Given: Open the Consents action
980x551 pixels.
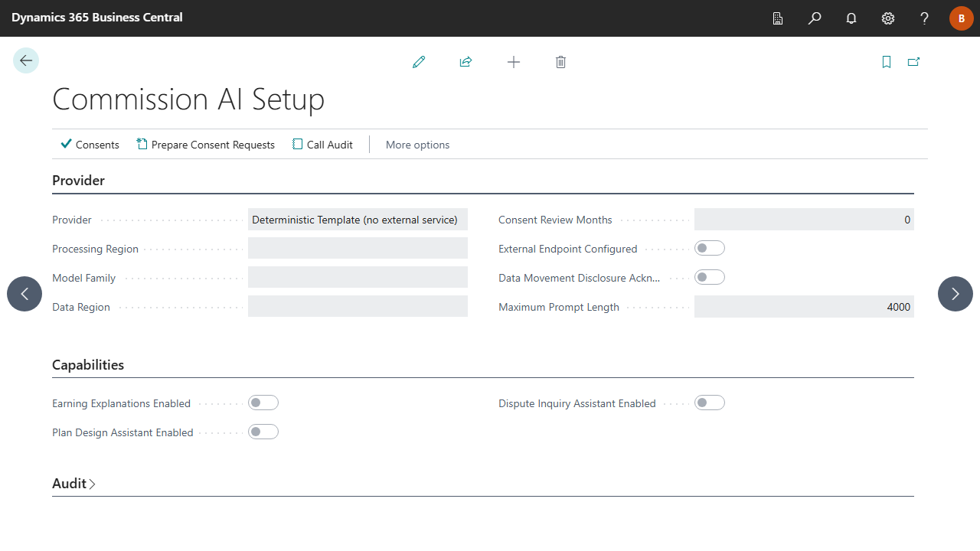Looking at the screenshot, I should [x=90, y=145].
